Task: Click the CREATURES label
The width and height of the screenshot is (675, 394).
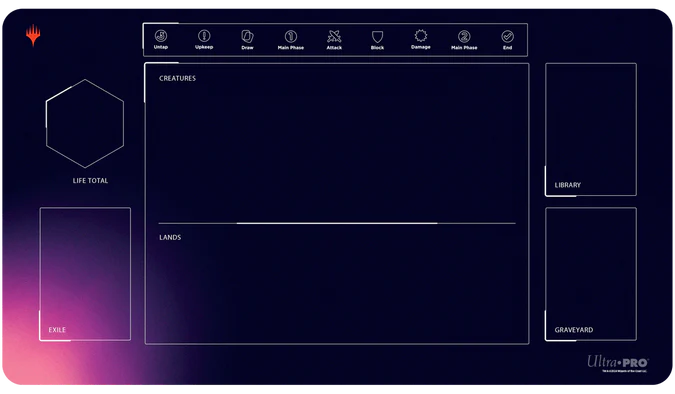Action: point(177,78)
